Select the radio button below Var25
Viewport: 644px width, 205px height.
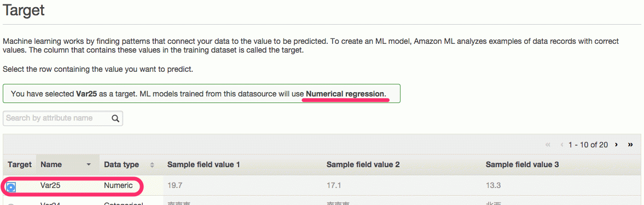click(x=11, y=204)
